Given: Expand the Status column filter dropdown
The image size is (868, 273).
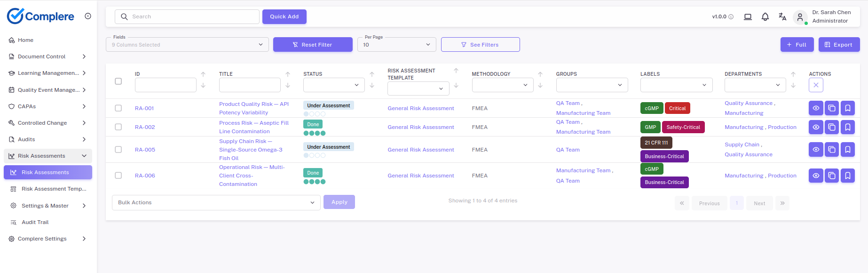Looking at the screenshot, I should [x=333, y=85].
